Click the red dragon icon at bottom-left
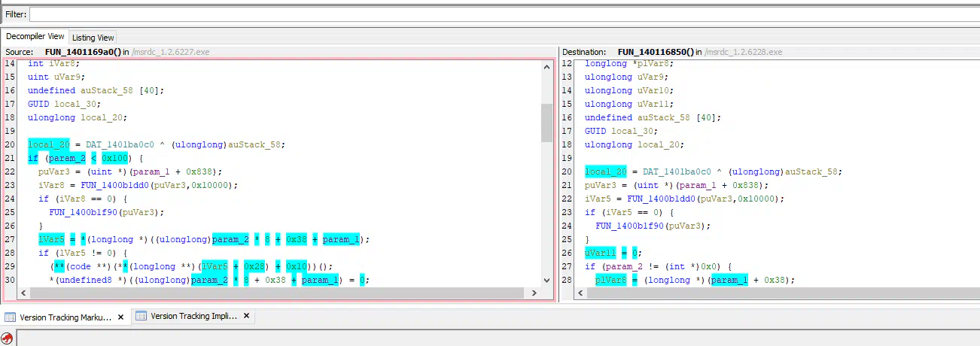 point(8,338)
